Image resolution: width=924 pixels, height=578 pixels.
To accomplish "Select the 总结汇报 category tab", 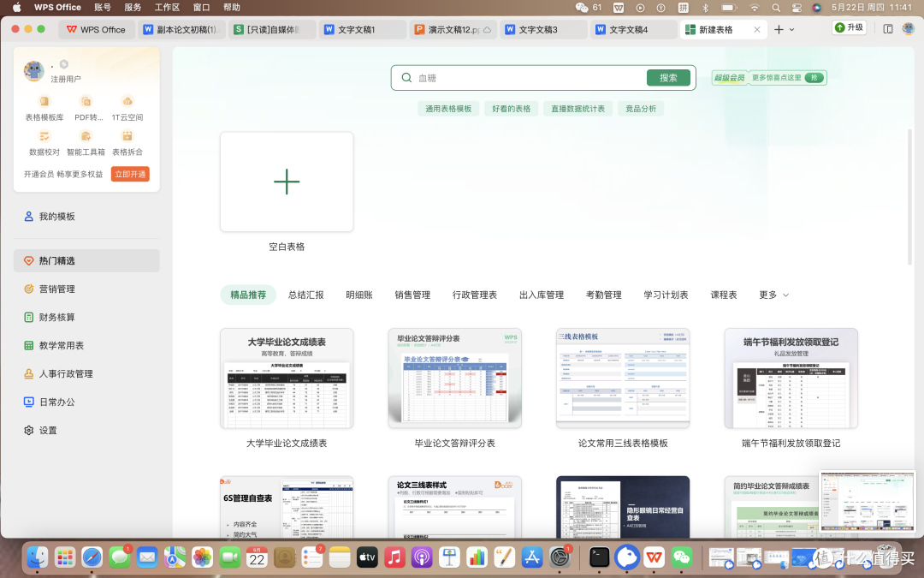I will click(x=305, y=295).
